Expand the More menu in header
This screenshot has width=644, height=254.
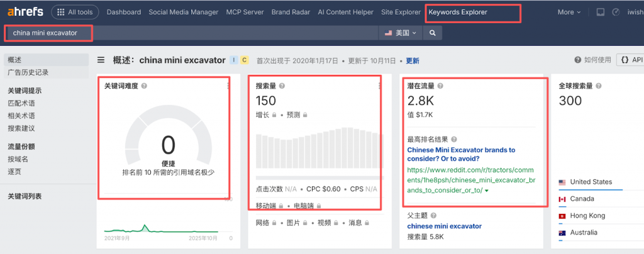click(x=568, y=12)
